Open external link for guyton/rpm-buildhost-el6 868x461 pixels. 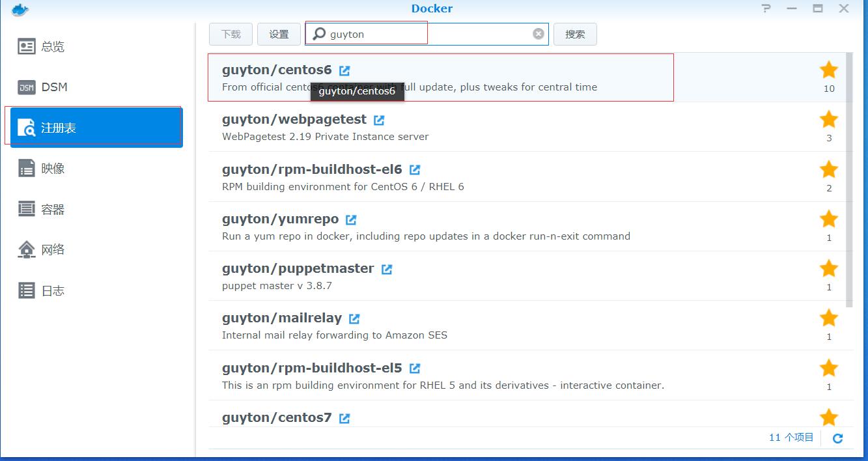(415, 170)
